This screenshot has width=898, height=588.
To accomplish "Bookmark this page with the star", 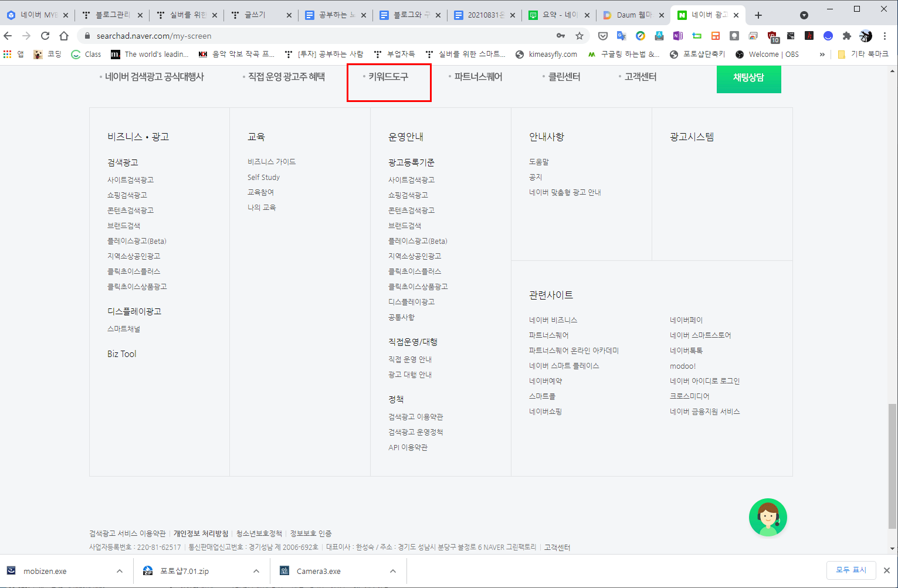I will click(580, 36).
